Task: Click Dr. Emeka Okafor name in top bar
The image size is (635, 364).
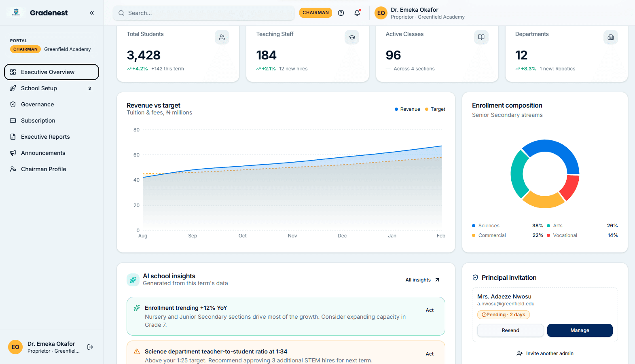Action: tap(415, 10)
